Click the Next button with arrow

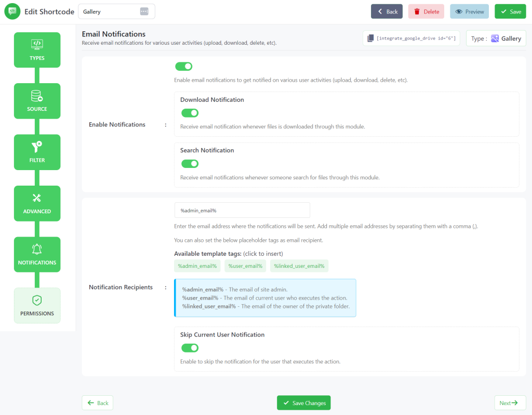510,403
